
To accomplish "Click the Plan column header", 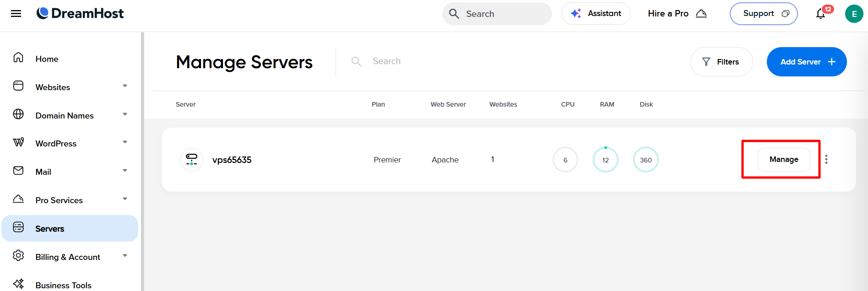I will (378, 104).
